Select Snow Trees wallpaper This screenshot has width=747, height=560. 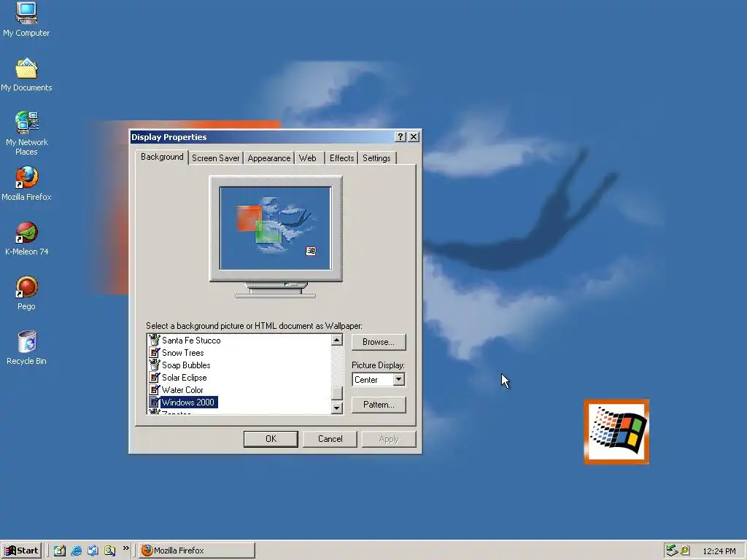[182, 353]
